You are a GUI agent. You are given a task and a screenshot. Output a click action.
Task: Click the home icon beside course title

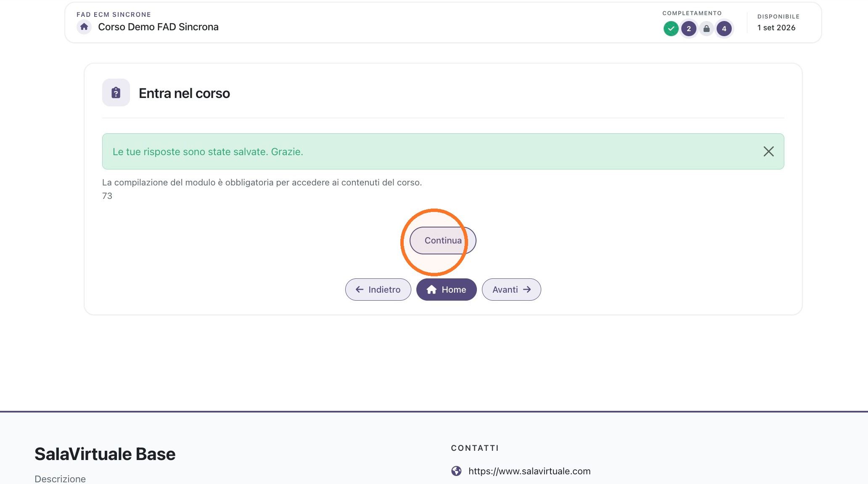click(84, 27)
